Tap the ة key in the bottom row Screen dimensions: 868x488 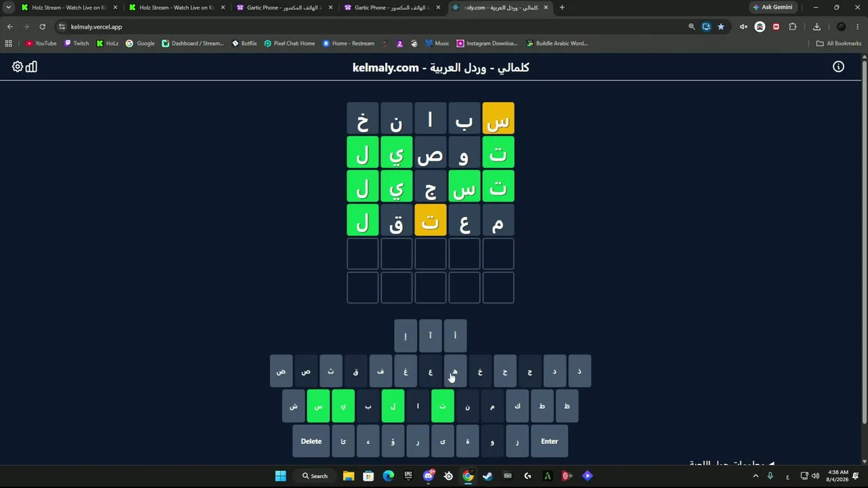click(x=467, y=441)
